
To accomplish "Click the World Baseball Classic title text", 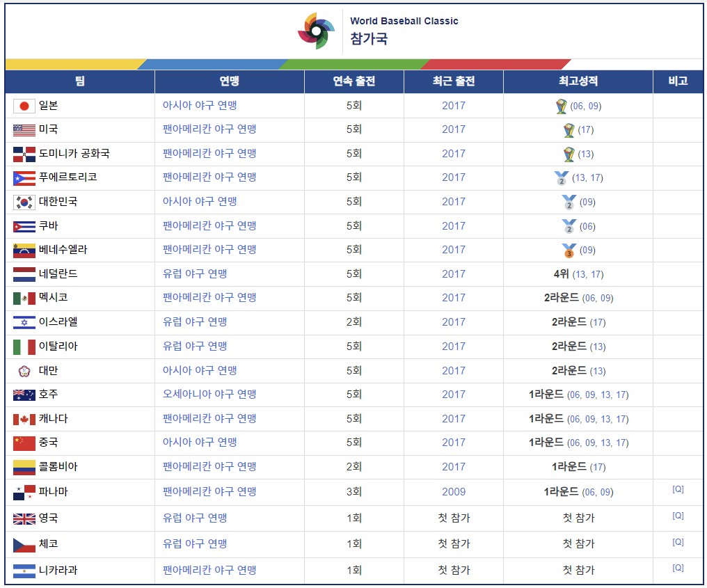I will (x=404, y=21).
